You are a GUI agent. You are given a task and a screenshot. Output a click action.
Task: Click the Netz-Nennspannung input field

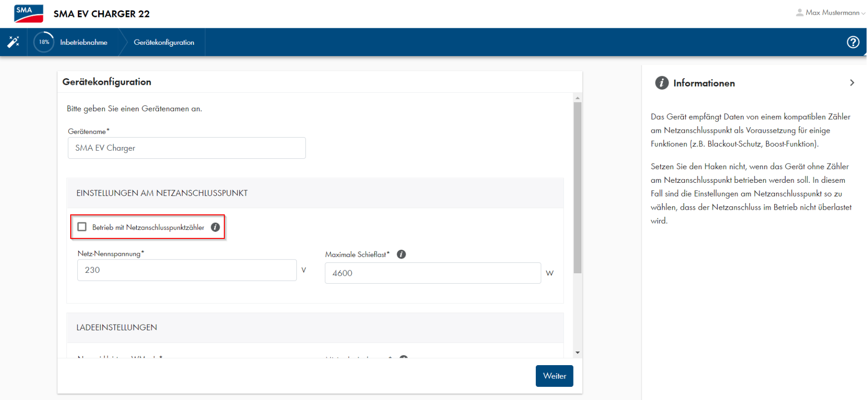187,270
